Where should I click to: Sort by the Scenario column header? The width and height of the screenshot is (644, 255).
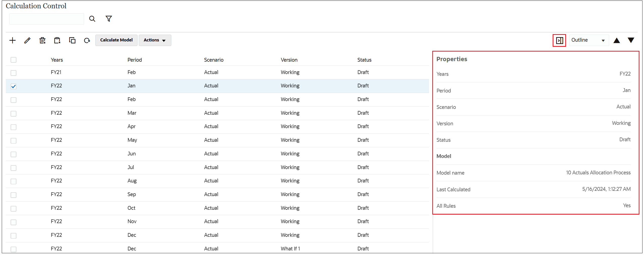213,60
